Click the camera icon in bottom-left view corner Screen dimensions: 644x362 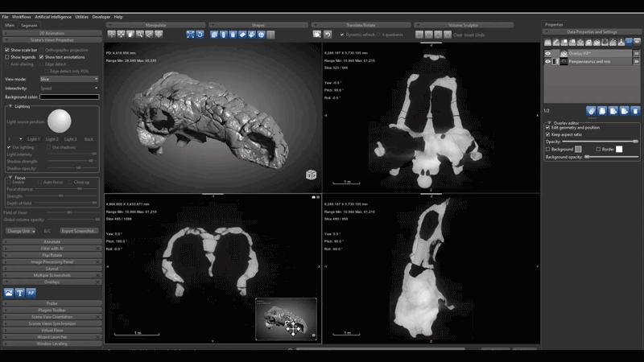(314, 197)
